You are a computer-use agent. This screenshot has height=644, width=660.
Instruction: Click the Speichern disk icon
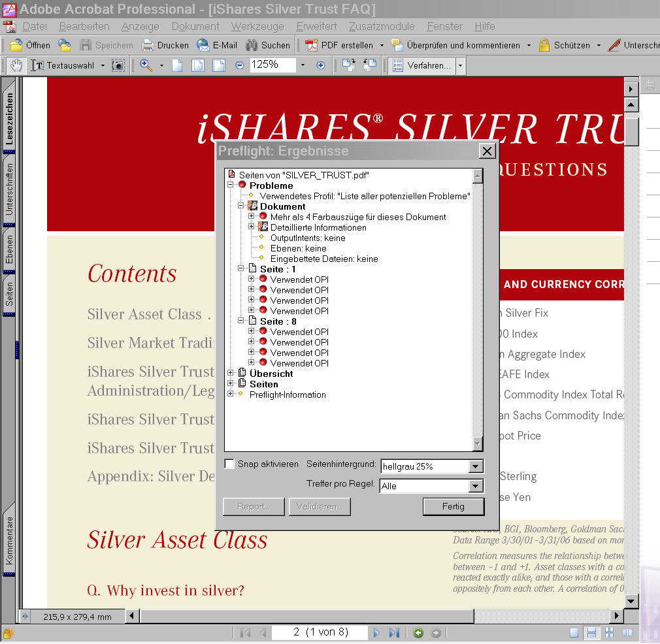click(86, 45)
